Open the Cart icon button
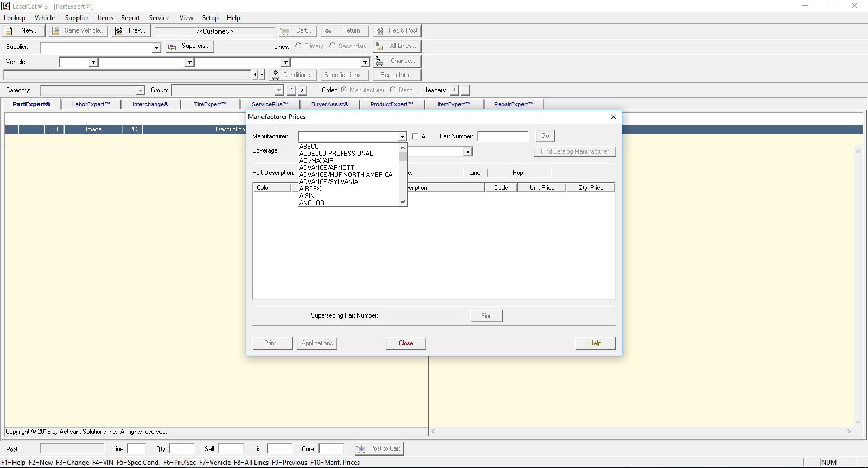868x468 pixels. 285,31
